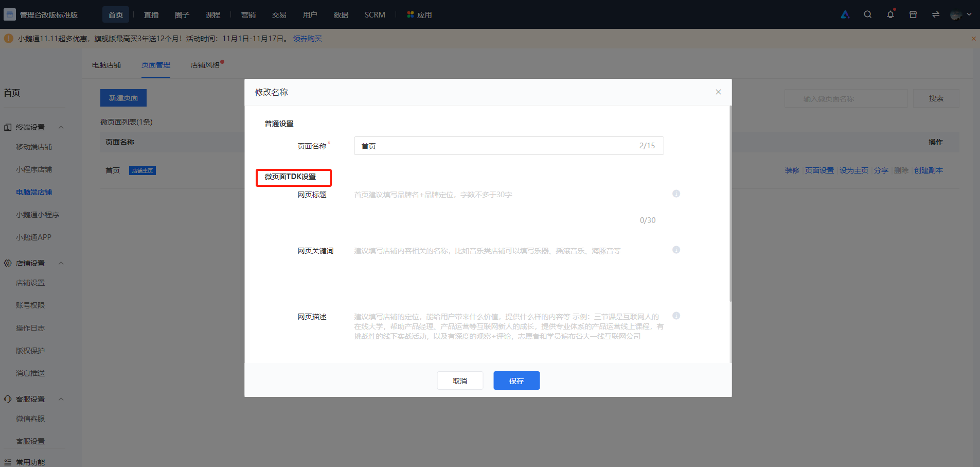This screenshot has height=467, width=980.
Task: Click the orange warning icon in banner
Action: [x=9, y=39]
